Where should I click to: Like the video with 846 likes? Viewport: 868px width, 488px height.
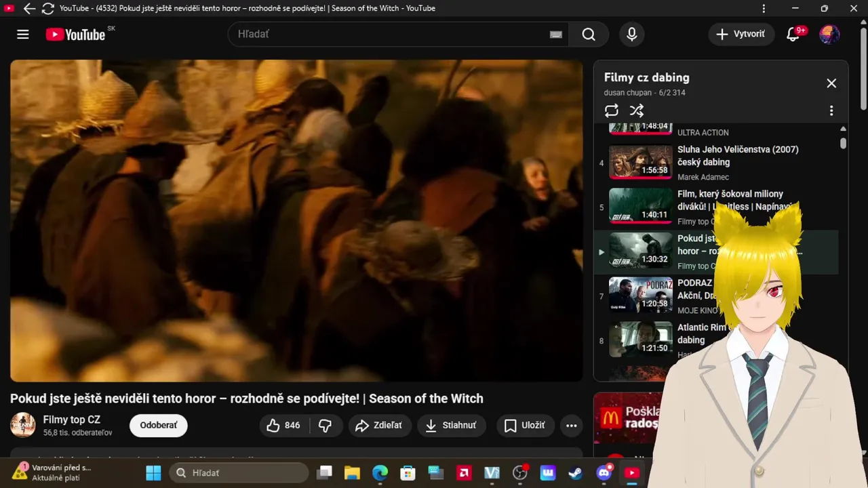tap(284, 426)
